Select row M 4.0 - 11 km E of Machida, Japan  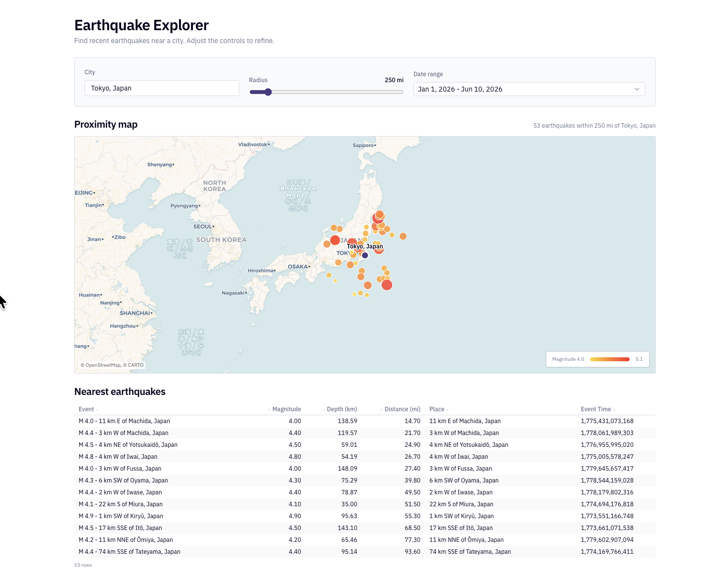click(x=365, y=421)
